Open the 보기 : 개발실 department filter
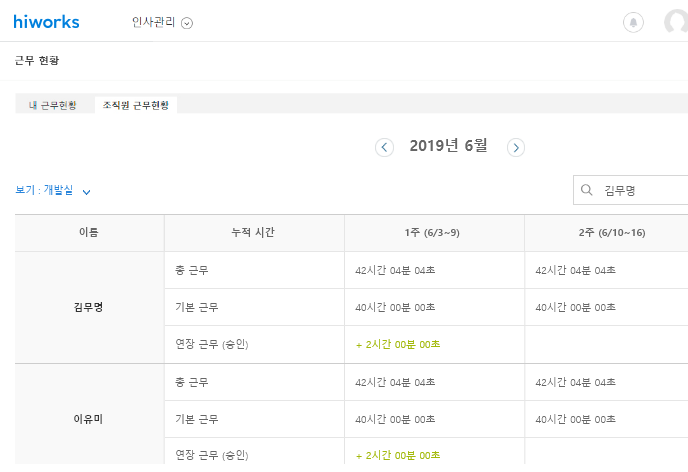The width and height of the screenshot is (688, 472). point(54,190)
